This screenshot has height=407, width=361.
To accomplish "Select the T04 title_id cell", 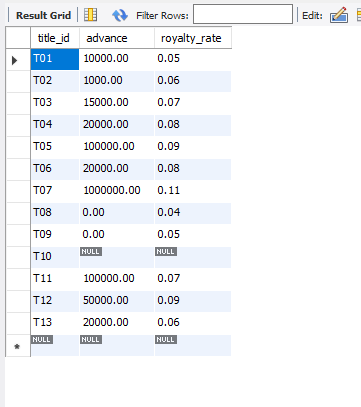I will (x=55, y=125).
